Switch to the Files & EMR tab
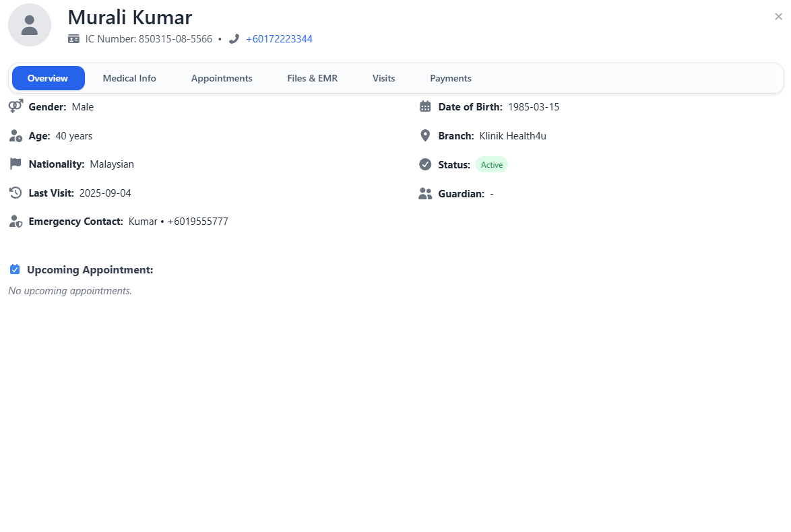 pos(312,78)
